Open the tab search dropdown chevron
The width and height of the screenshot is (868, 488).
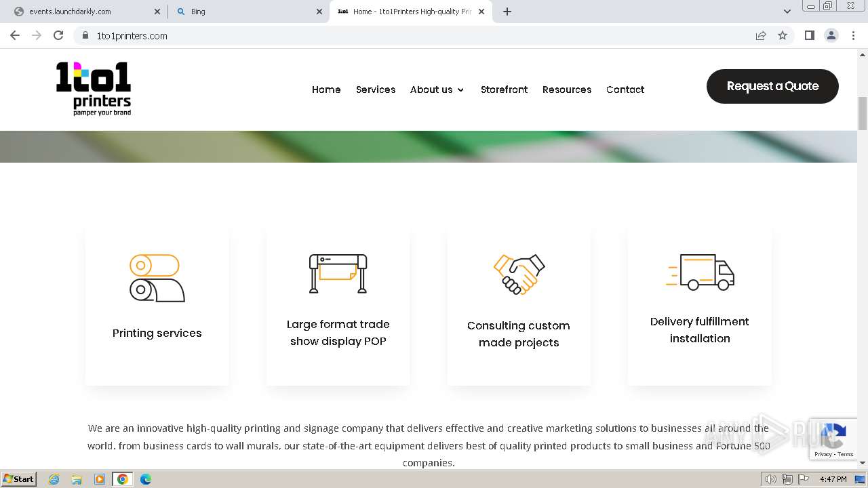coord(787,12)
